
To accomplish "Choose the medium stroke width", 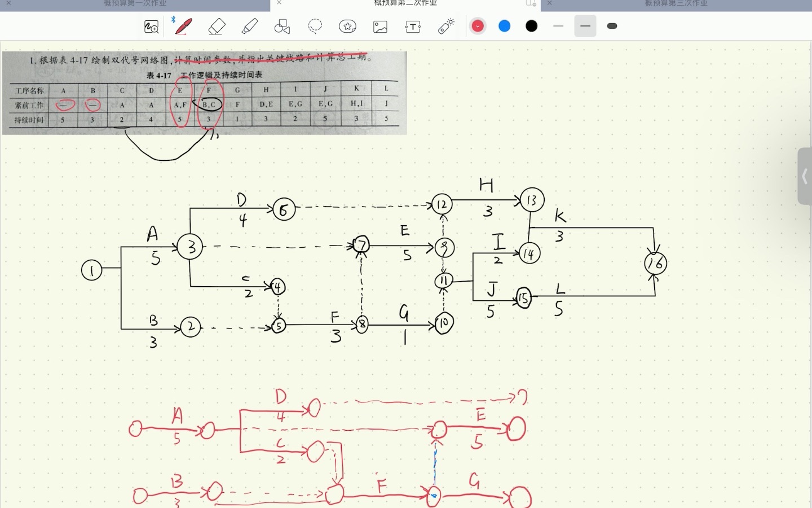I will tap(585, 26).
